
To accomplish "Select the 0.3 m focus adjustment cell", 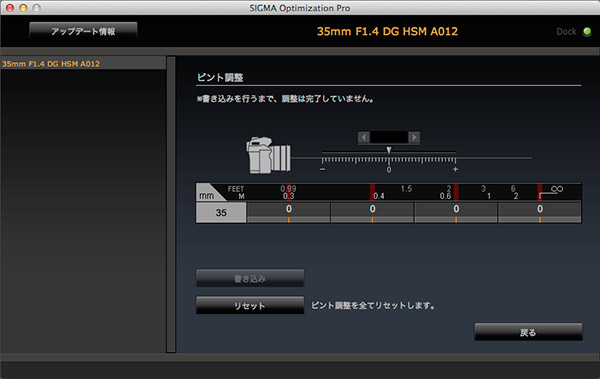I will click(289, 212).
